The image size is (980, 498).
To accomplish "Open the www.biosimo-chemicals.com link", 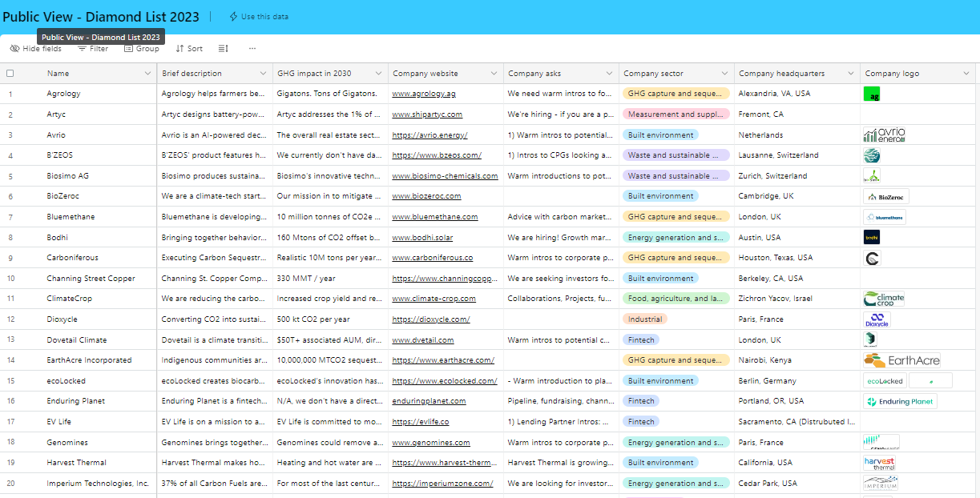I will coord(445,176).
